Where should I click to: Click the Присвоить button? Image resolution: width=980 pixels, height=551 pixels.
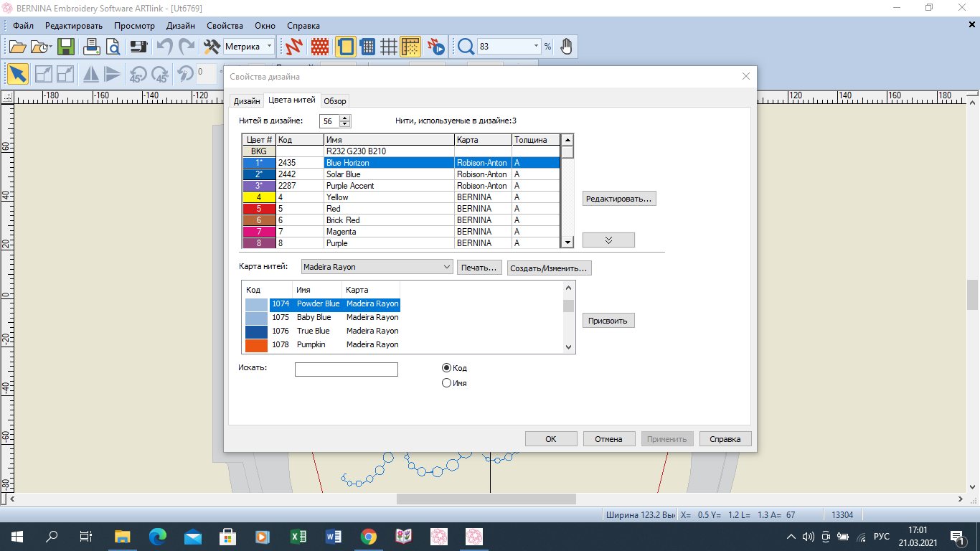[608, 321]
